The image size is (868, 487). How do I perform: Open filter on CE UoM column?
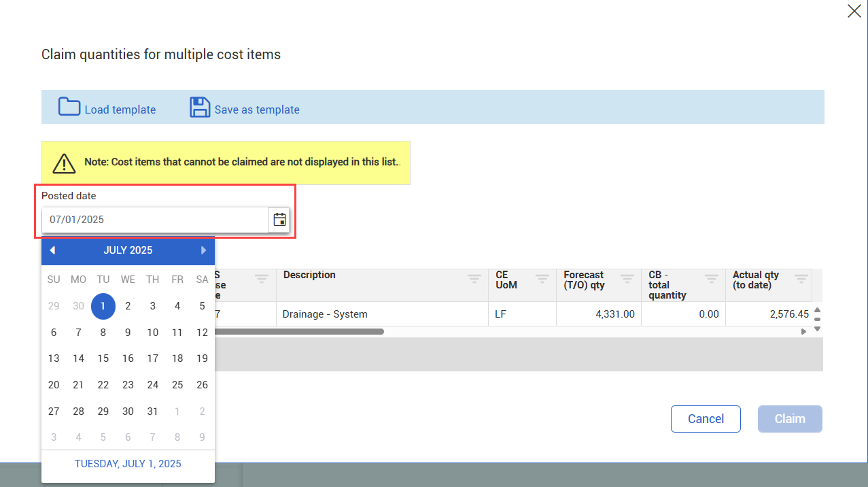542,278
